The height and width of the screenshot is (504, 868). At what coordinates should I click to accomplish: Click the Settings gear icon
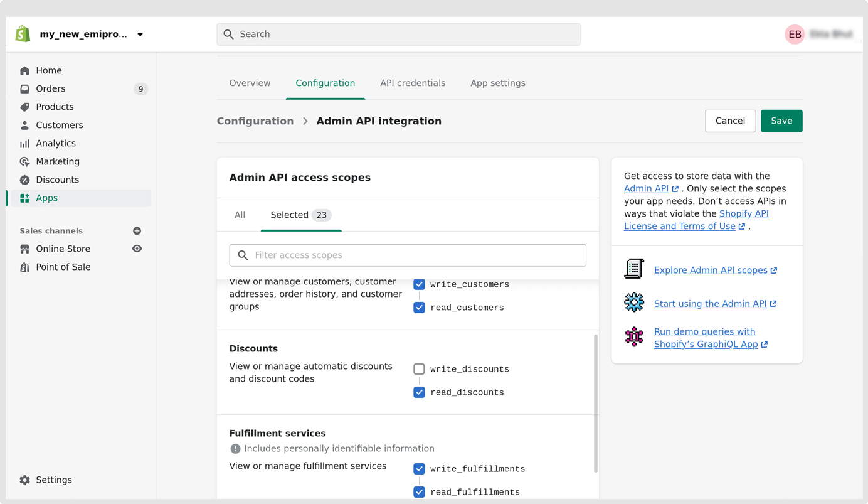point(24,480)
